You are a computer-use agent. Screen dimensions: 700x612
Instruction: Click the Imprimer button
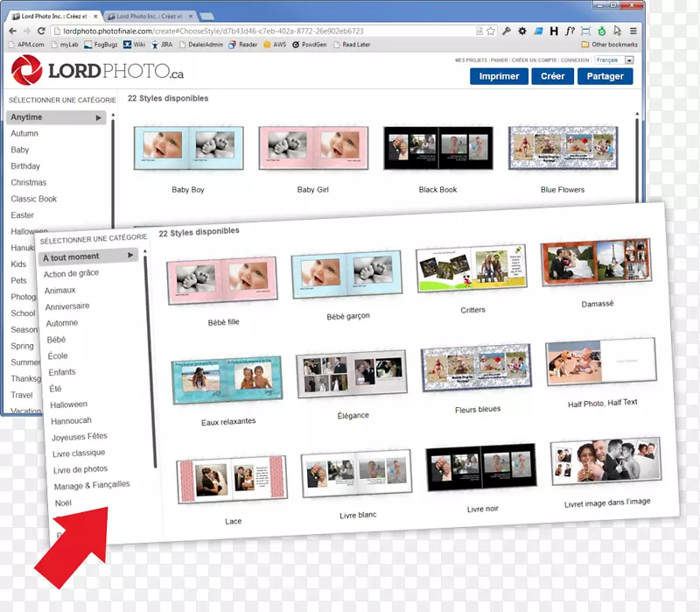point(499,76)
